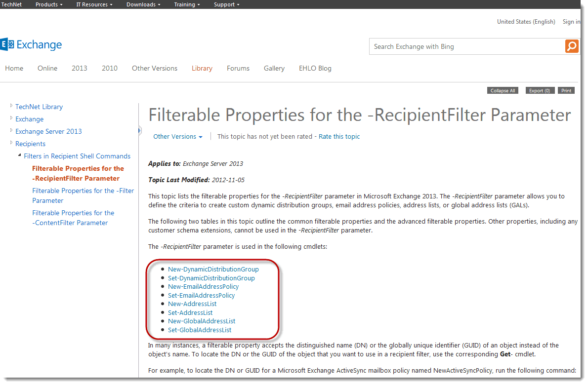Viewport: 588px width, 385px height.
Task: Open the Downloads dropdown menu
Action: click(x=143, y=4)
